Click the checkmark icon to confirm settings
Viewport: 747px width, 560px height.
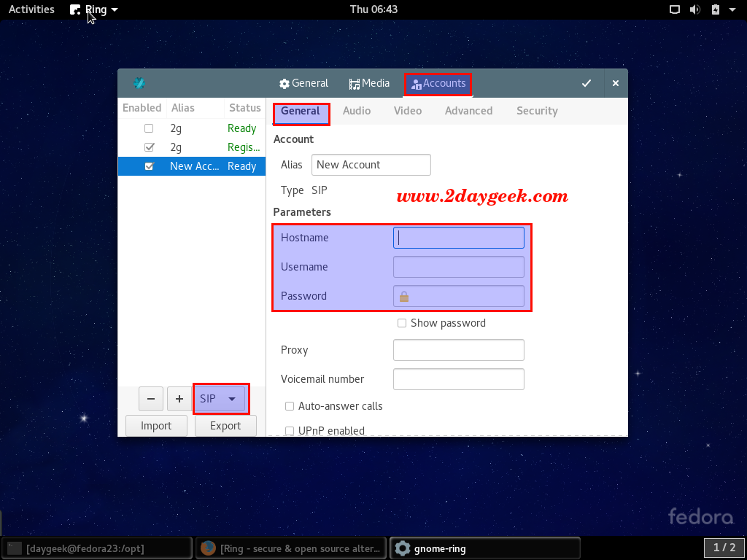(587, 83)
